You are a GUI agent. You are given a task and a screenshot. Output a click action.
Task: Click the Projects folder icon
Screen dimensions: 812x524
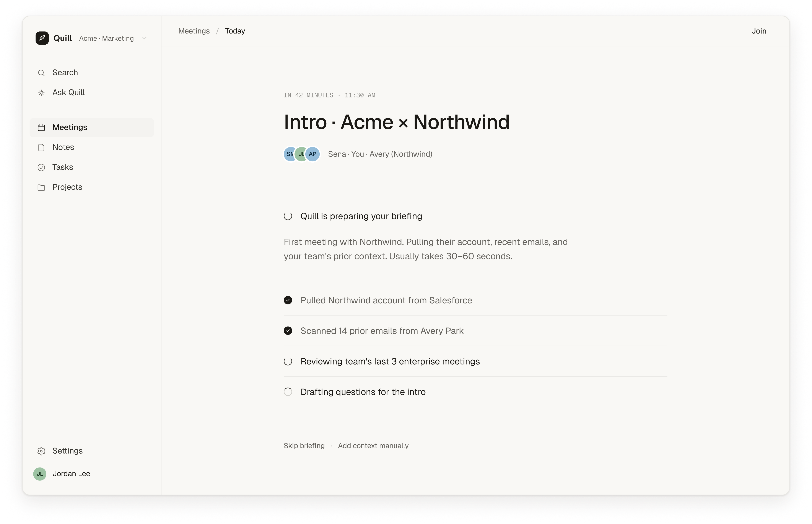41,188
